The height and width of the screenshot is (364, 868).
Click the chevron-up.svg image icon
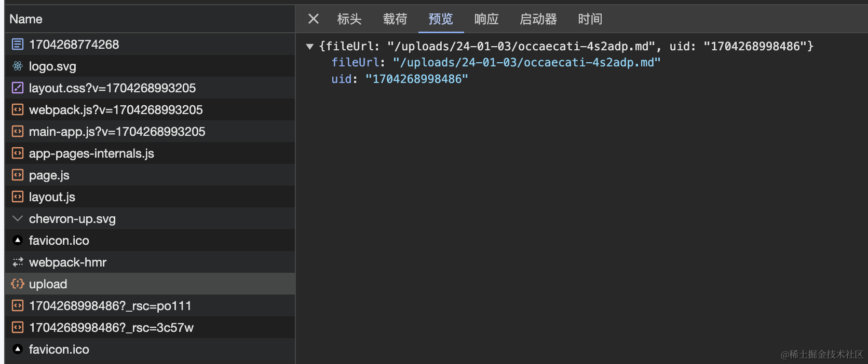(x=18, y=219)
